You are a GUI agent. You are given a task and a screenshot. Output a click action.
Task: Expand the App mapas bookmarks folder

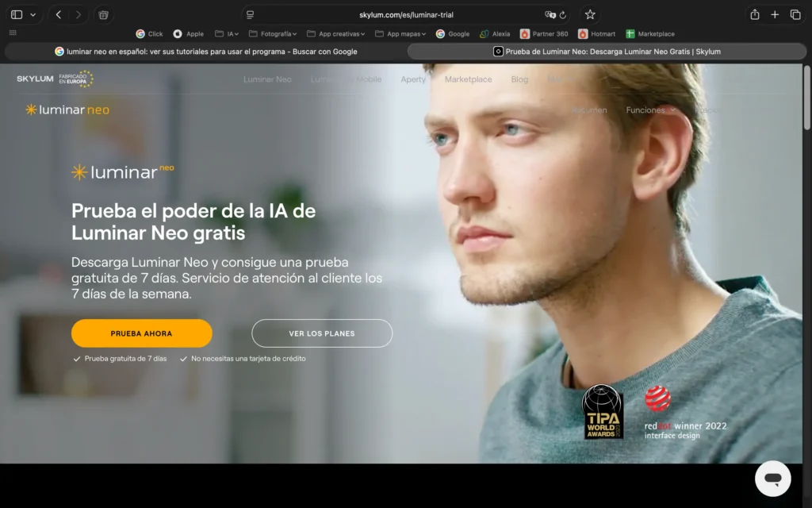pos(400,33)
